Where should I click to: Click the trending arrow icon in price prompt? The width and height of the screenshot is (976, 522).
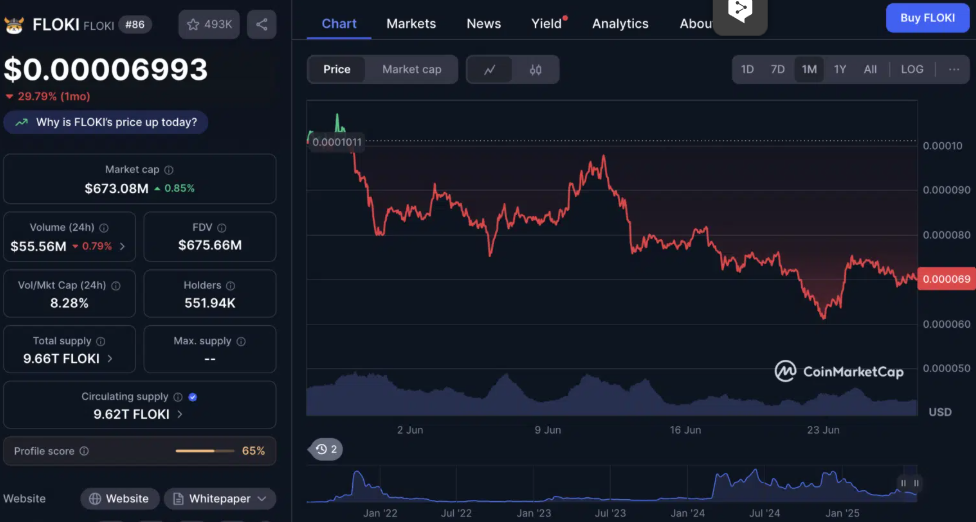click(x=22, y=123)
